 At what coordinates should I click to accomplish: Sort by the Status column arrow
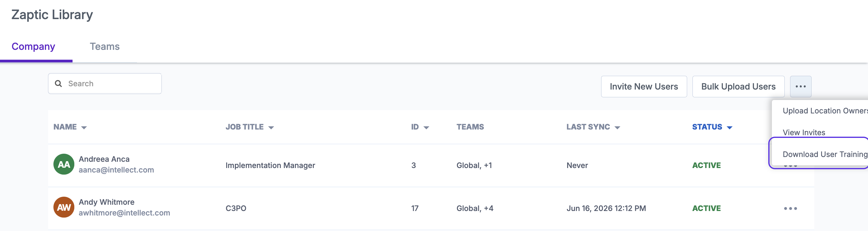click(x=730, y=128)
